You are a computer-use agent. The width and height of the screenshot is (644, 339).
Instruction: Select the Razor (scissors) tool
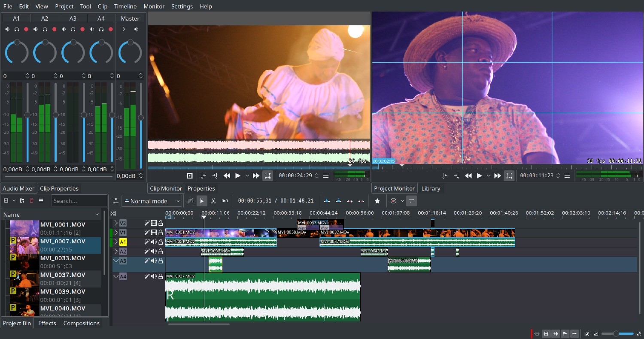[x=213, y=201]
